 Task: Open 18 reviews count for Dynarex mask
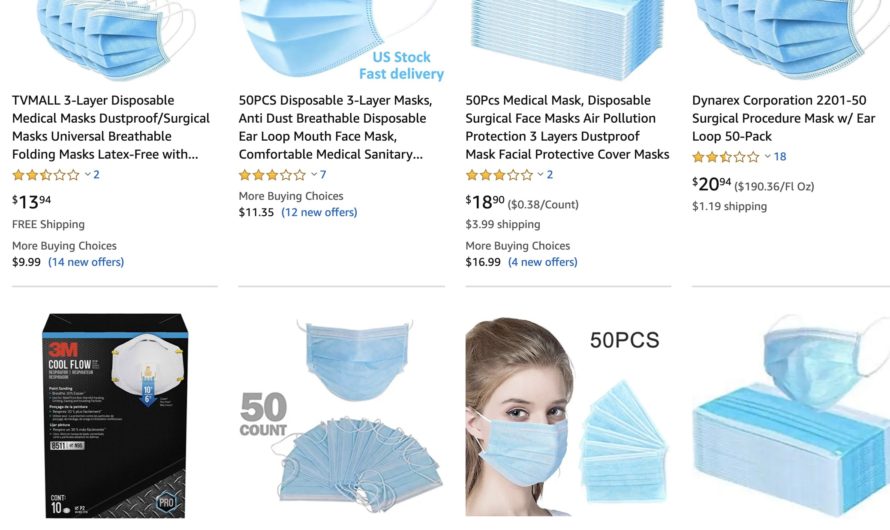[780, 157]
